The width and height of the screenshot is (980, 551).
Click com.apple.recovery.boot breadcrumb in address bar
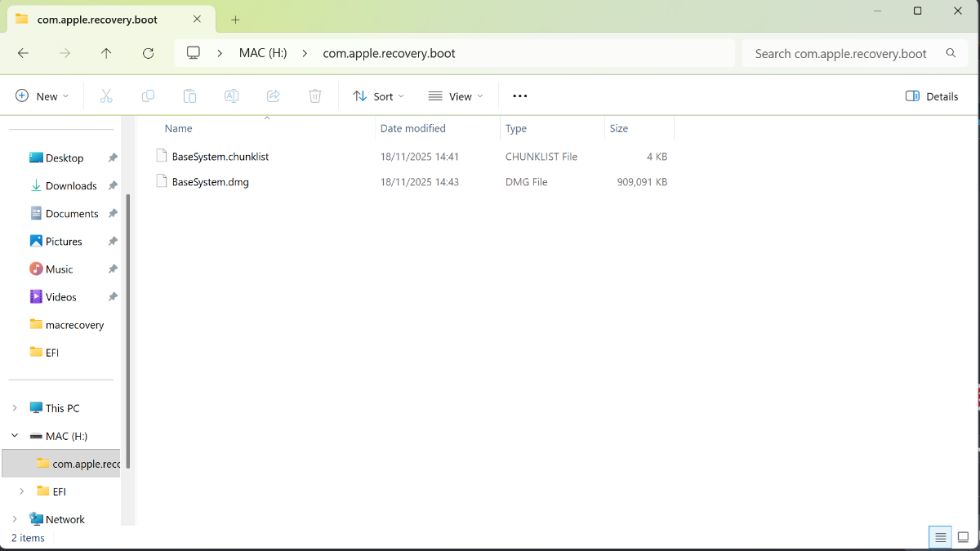pyautogui.click(x=390, y=53)
